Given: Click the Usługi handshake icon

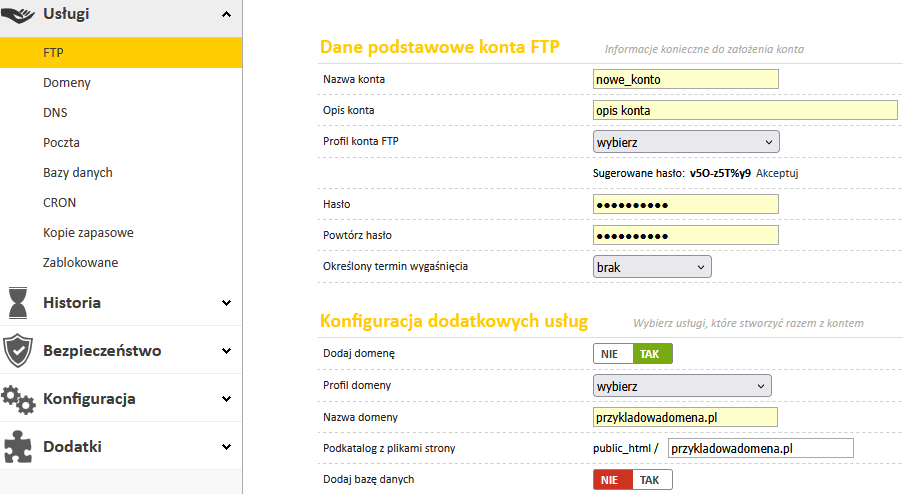Looking at the screenshot, I should (18, 14).
